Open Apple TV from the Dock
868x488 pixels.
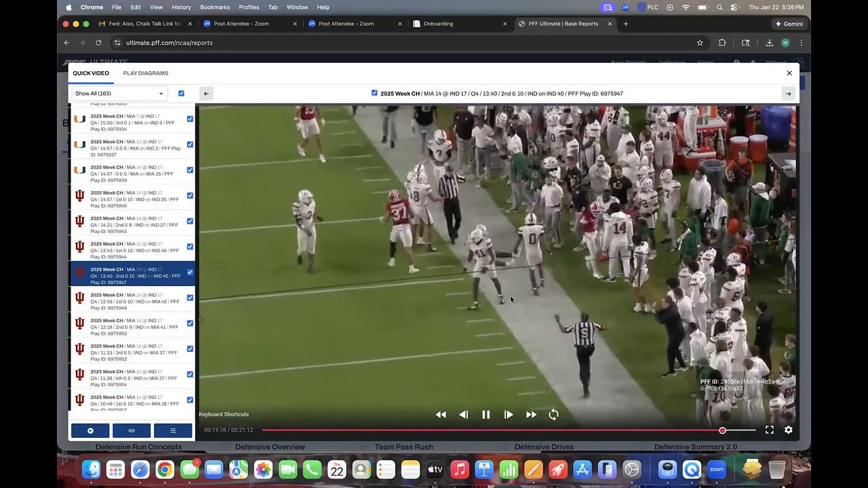point(435,469)
